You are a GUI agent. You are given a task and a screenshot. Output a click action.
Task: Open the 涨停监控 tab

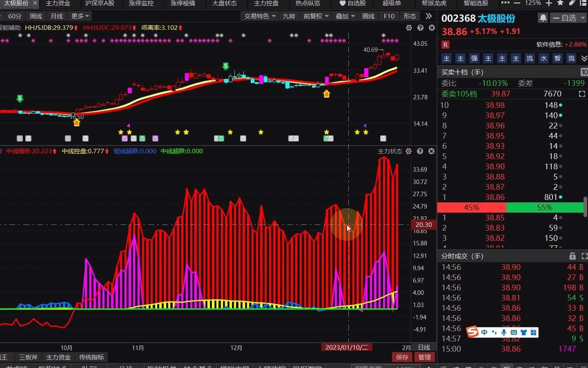(141, 3)
